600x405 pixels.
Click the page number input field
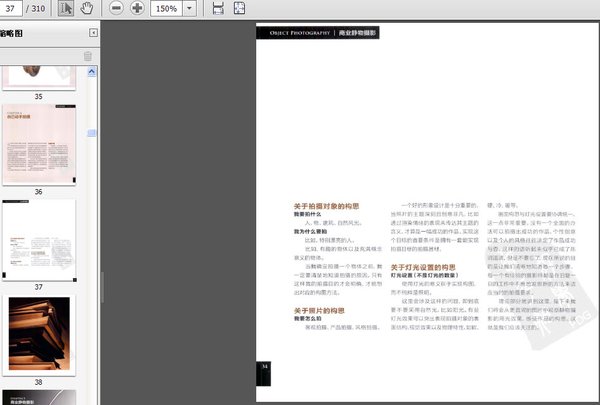[x=15, y=8]
